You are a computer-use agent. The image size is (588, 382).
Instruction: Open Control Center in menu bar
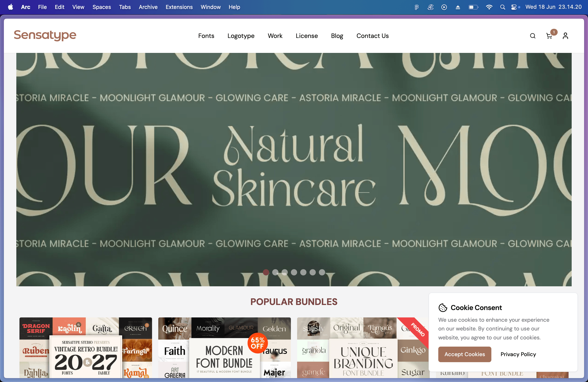pyautogui.click(x=514, y=7)
